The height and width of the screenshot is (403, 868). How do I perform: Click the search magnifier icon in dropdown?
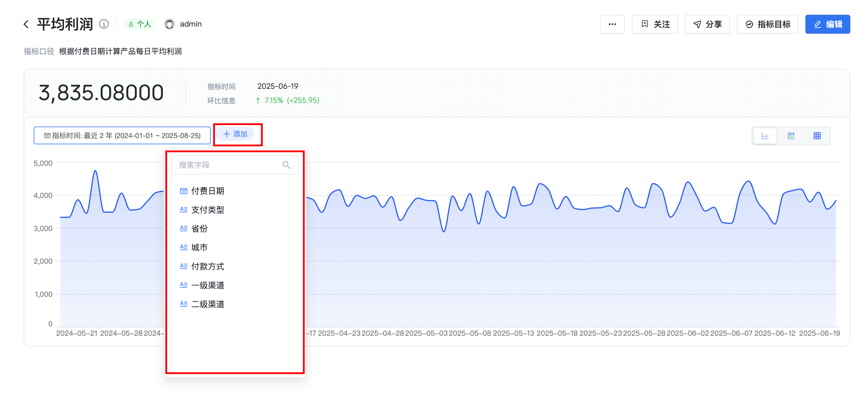pyautogui.click(x=286, y=165)
